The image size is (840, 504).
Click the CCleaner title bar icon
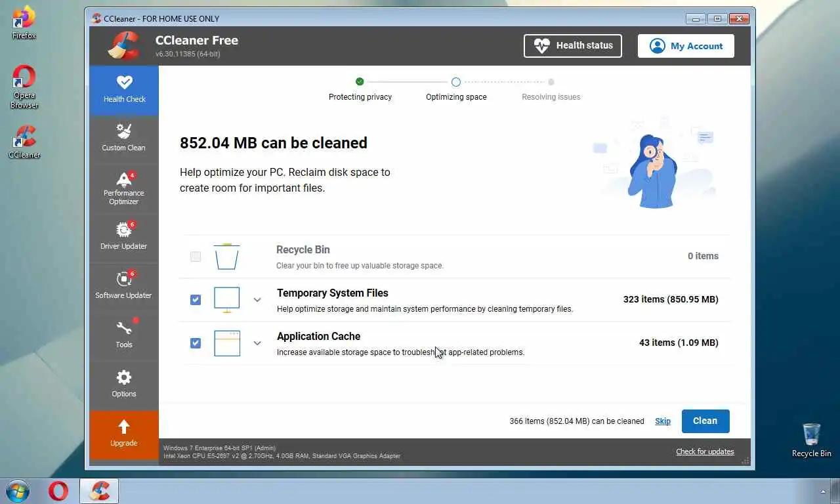96,18
